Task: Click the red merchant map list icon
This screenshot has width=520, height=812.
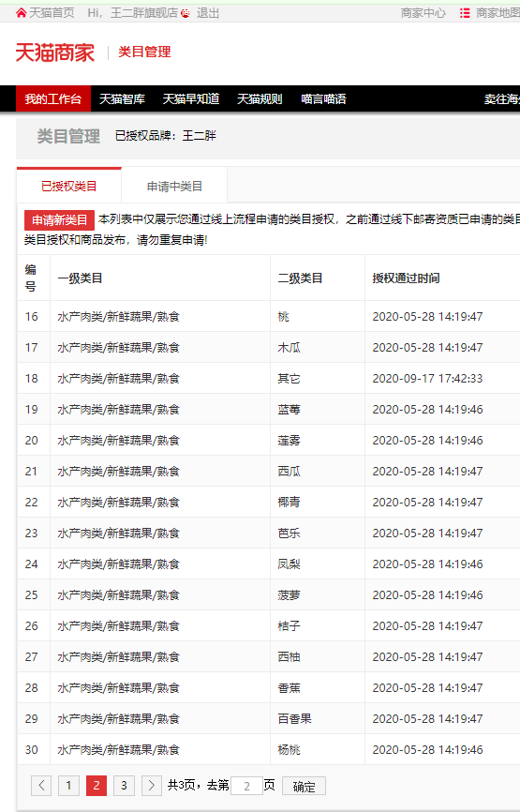Action: (465, 13)
